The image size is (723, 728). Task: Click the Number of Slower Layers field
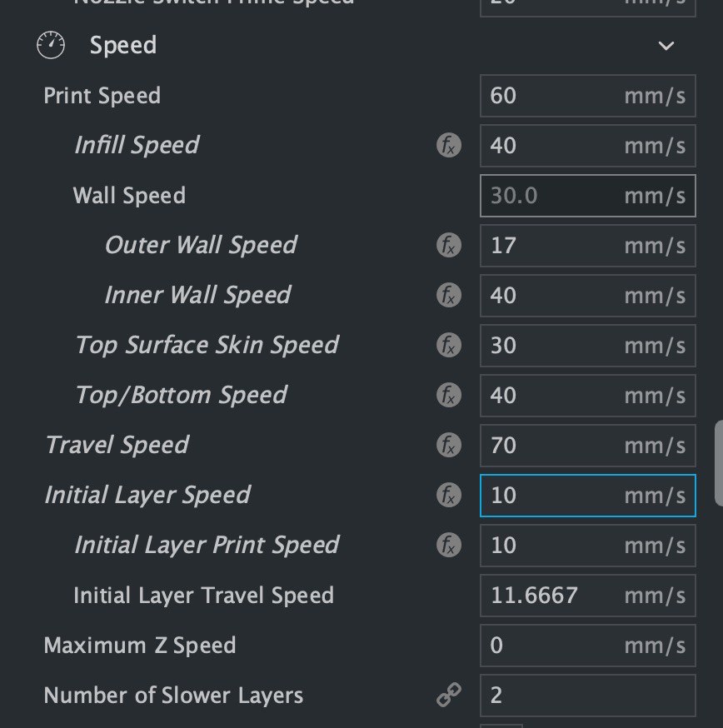[587, 695]
